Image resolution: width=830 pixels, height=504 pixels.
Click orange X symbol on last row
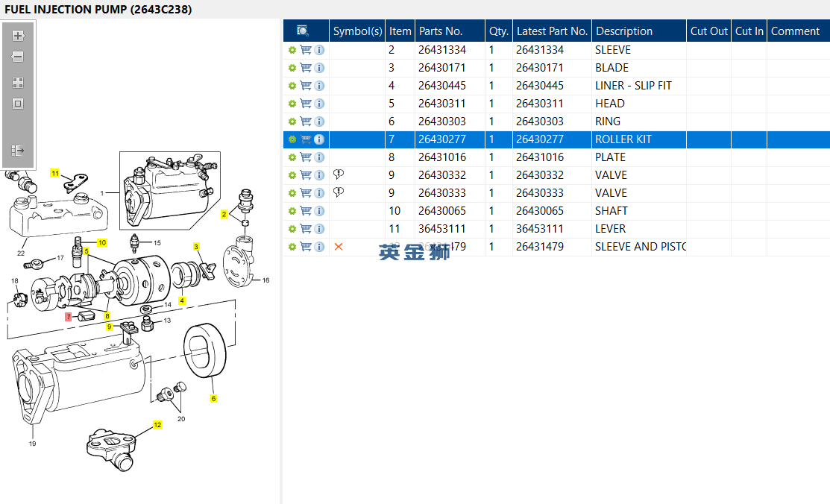coord(339,247)
